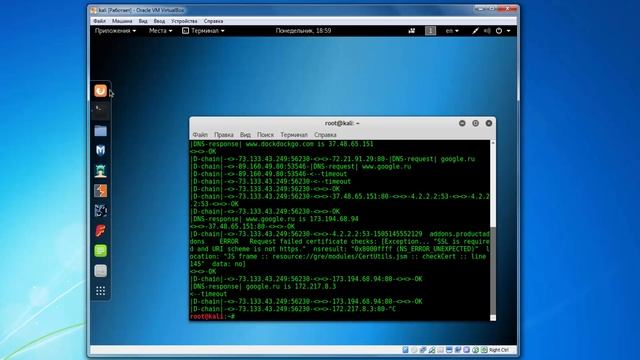Click the root@kali prompt line in terminal

coord(213,316)
